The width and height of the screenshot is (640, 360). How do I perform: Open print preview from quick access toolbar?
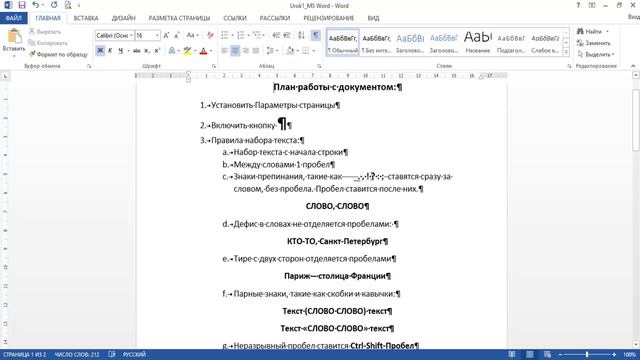[x=68, y=5]
